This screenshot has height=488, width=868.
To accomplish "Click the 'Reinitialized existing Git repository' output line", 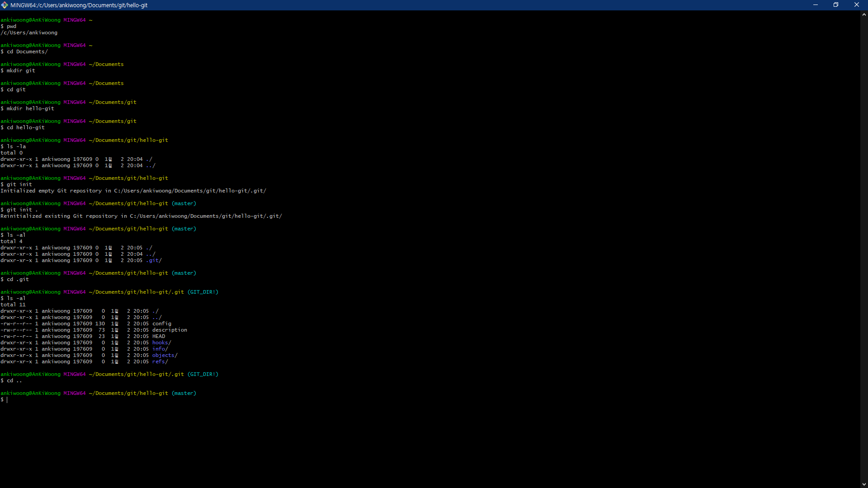I will (141, 216).
